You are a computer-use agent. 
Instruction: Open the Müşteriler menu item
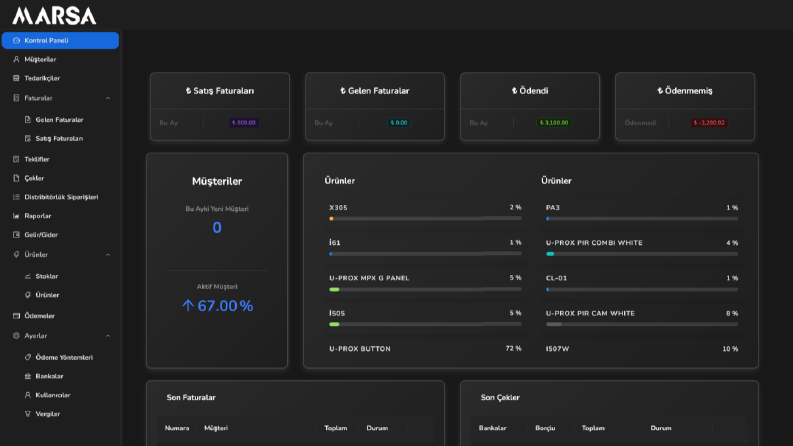60,59
